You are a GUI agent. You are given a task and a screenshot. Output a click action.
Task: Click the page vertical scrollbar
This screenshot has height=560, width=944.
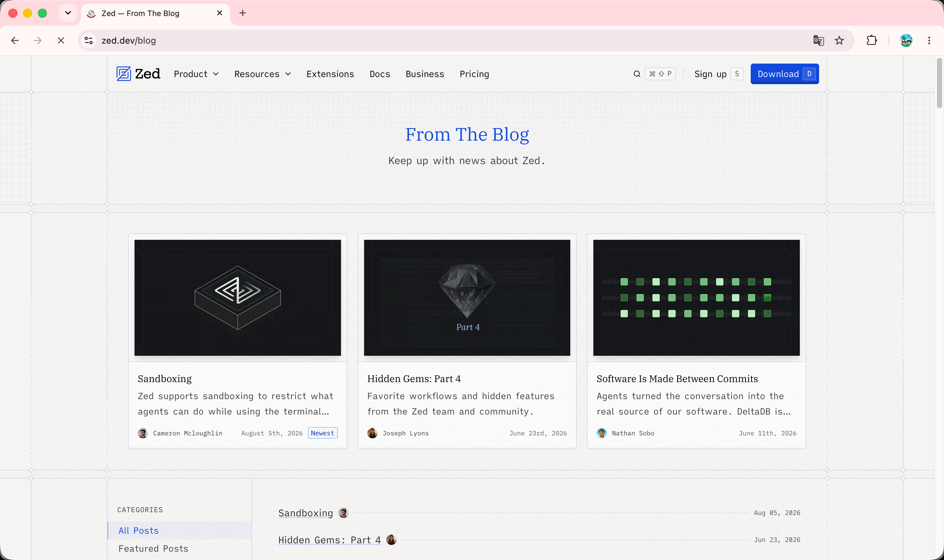(940, 83)
